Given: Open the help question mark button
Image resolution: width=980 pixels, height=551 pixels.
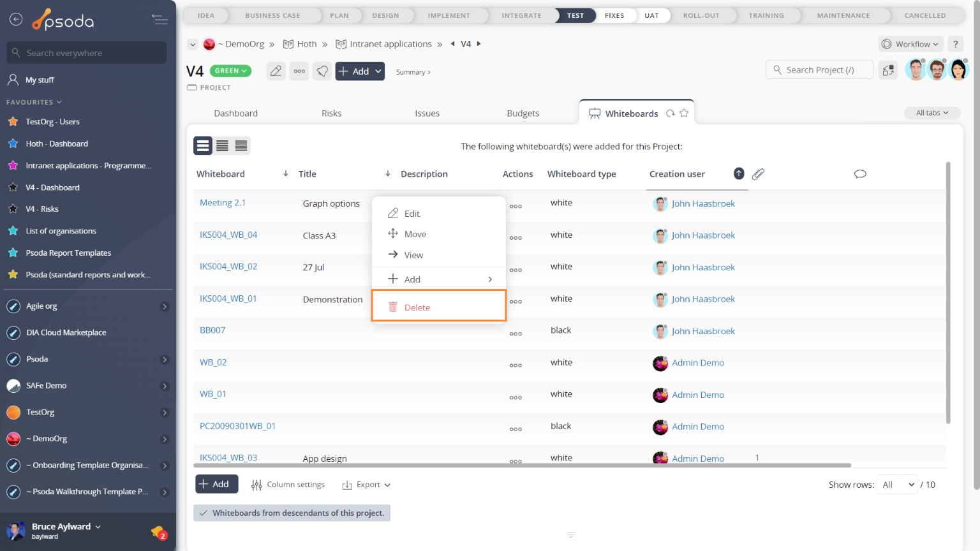Looking at the screenshot, I should tap(955, 44).
